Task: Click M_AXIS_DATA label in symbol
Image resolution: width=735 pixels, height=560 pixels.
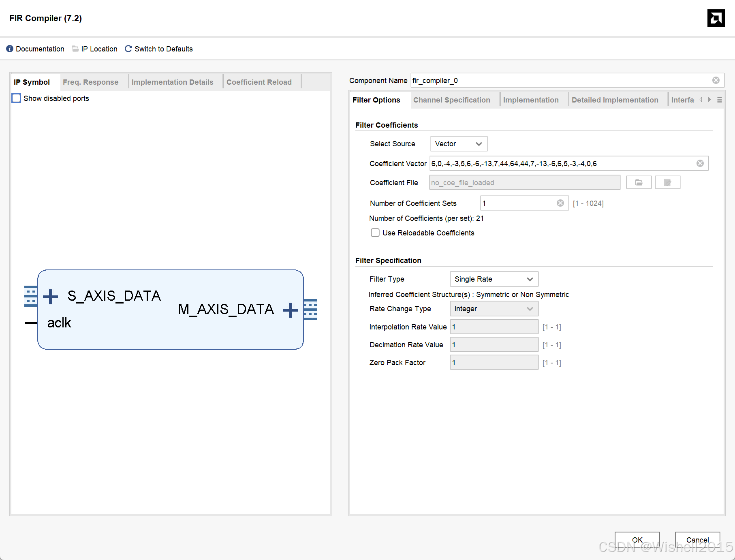Action: pos(226,309)
